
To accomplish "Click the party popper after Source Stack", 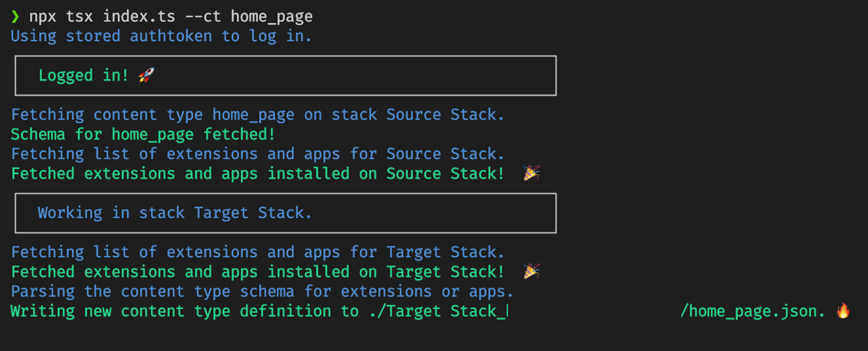I will [x=531, y=173].
